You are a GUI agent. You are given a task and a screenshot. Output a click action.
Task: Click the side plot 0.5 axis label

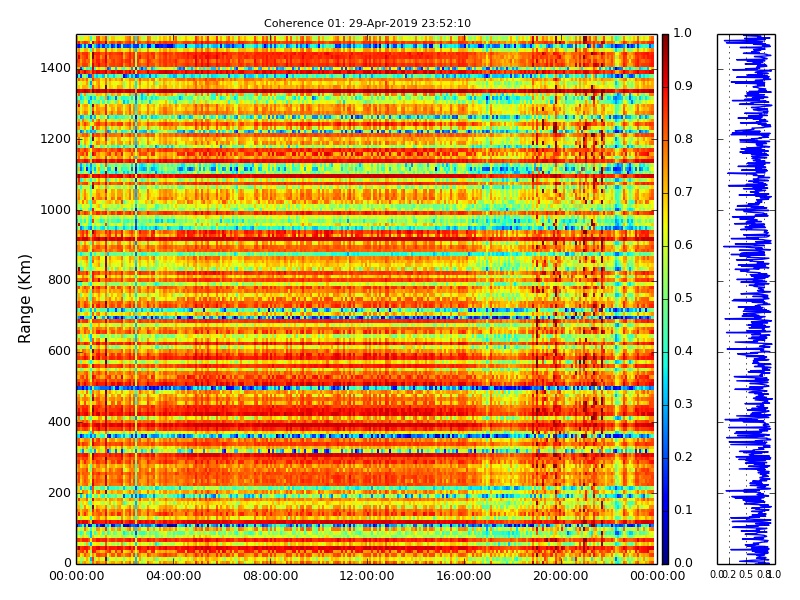[746, 574]
